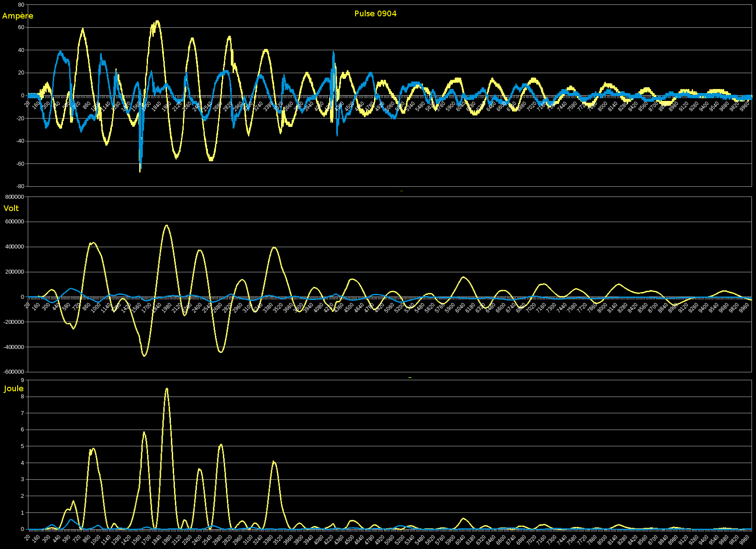Click the -60 tick on the Ampère axis

tap(20, 164)
